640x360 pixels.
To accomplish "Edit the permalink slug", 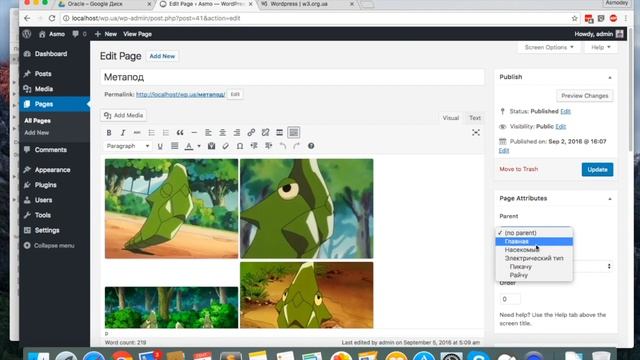I will coord(235,94).
